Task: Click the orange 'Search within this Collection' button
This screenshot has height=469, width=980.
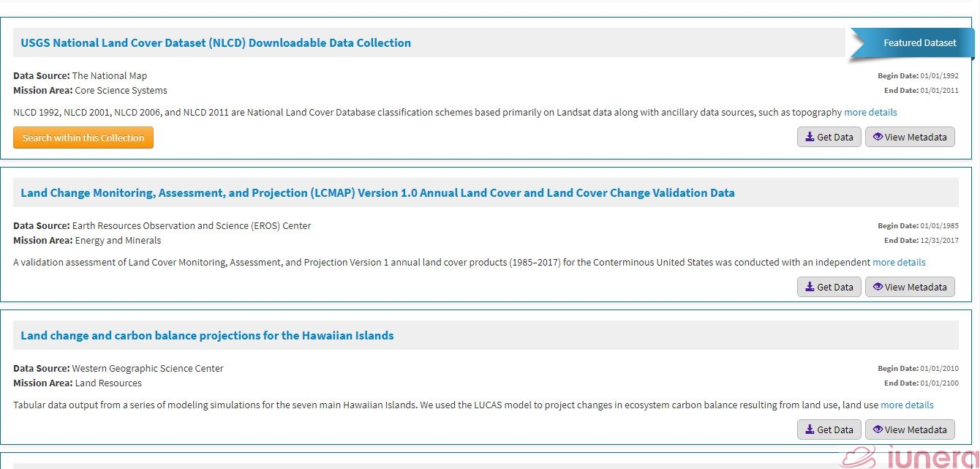Action: (x=83, y=137)
